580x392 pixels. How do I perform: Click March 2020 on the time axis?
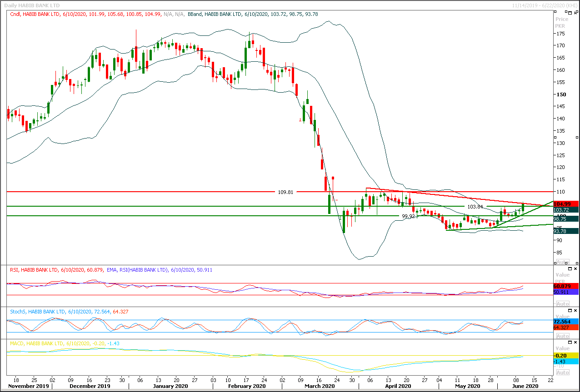(x=320, y=386)
